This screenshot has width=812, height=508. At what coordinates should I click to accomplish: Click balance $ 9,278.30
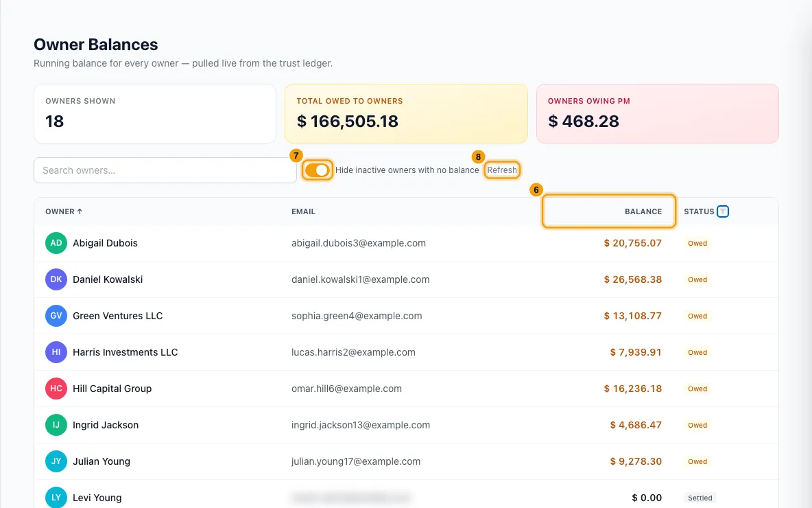(636, 461)
